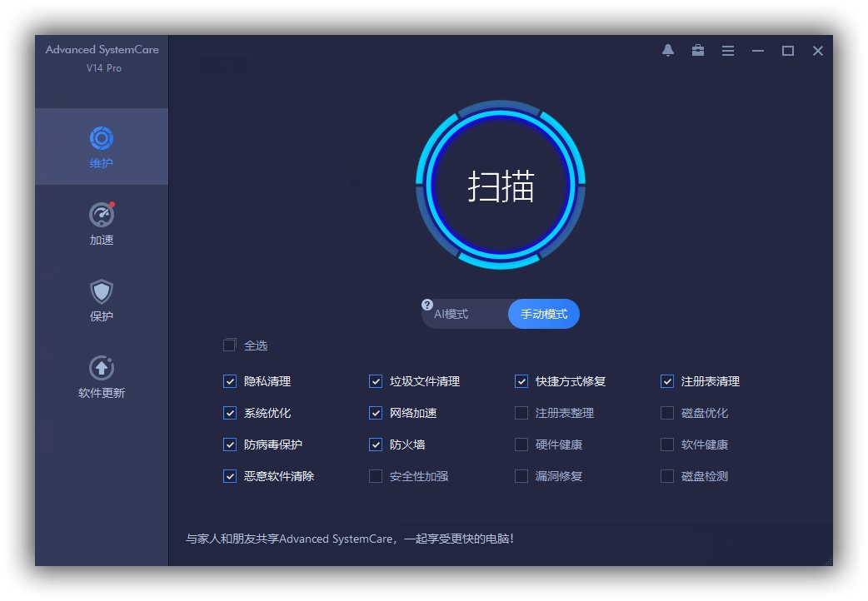Tick the 全选 checkbox
The width and height of the screenshot is (868, 601).
tap(229, 345)
